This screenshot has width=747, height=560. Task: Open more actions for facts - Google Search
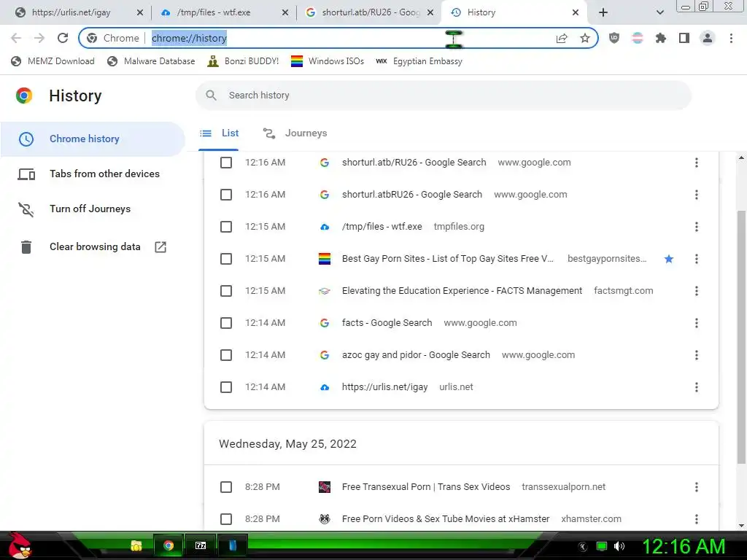(697, 323)
